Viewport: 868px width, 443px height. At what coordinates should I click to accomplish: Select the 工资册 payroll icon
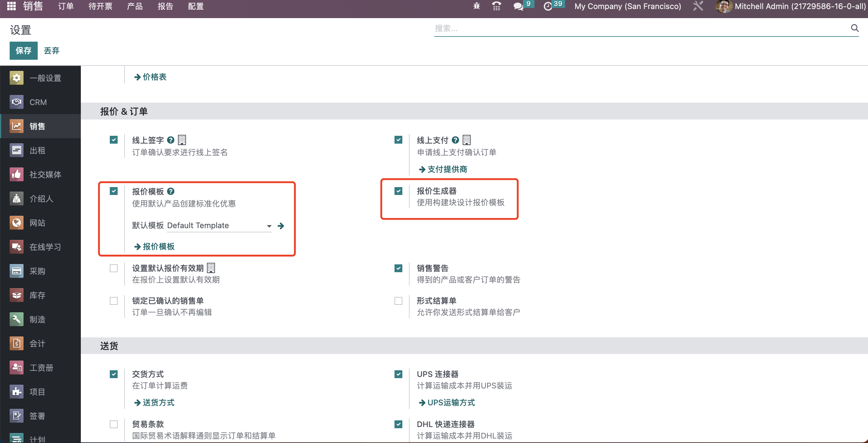pos(17,368)
